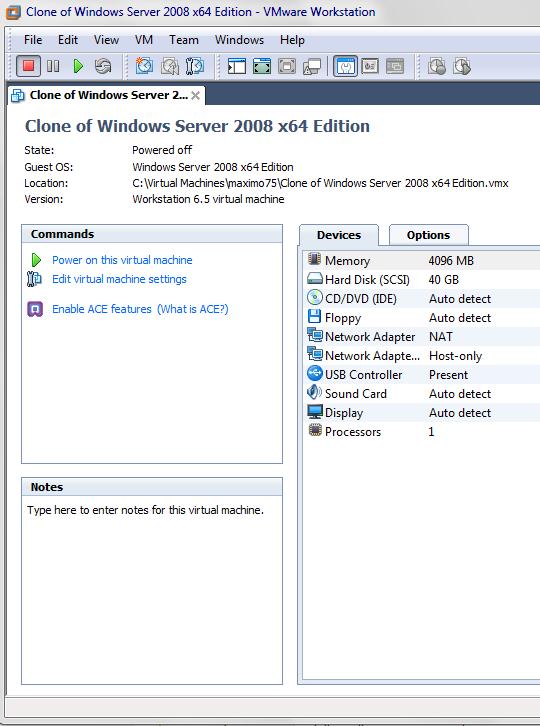Image resolution: width=540 pixels, height=726 pixels.
Task: Click Enable ACE features link
Action: (101, 309)
